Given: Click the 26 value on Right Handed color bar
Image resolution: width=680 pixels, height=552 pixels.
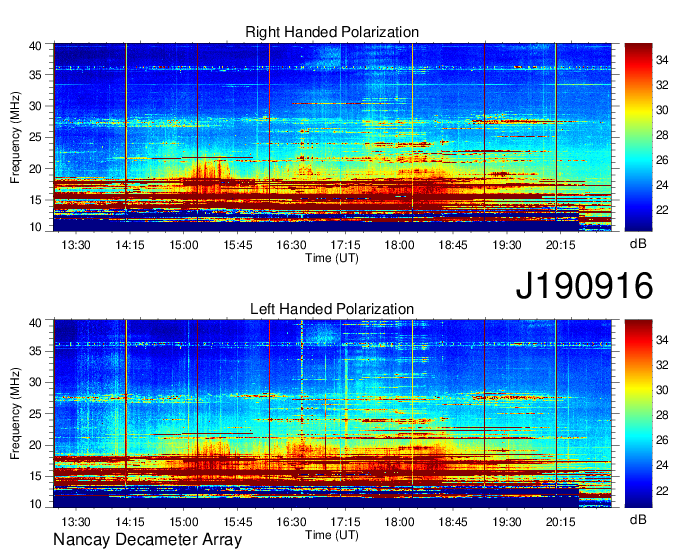Looking at the screenshot, I should point(662,160).
